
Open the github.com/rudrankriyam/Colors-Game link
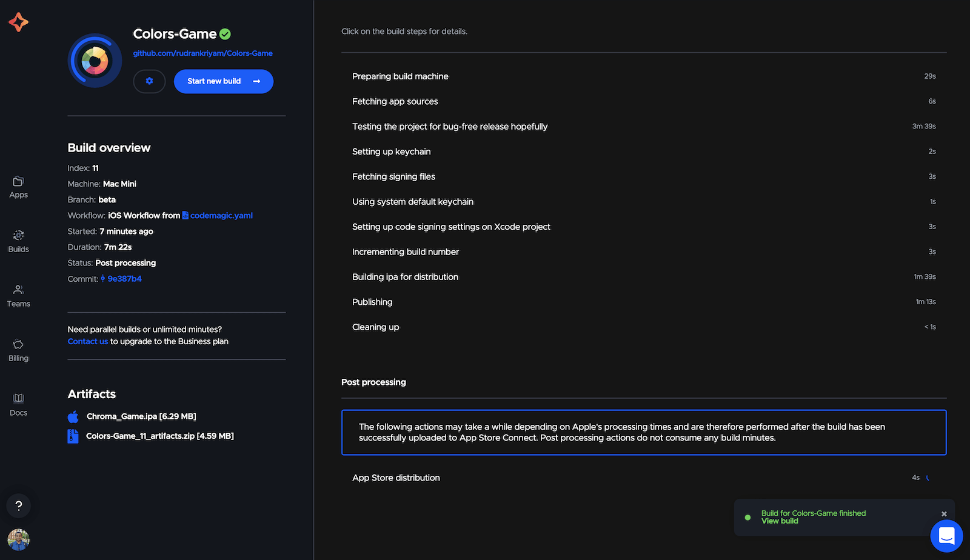(x=203, y=53)
